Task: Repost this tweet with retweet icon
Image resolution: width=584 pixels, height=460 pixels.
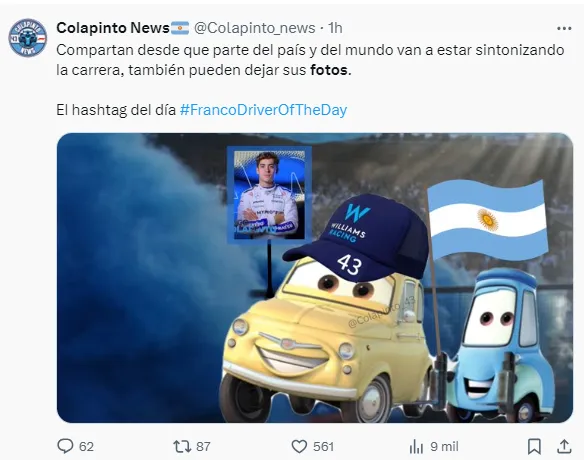Action: tap(182, 446)
